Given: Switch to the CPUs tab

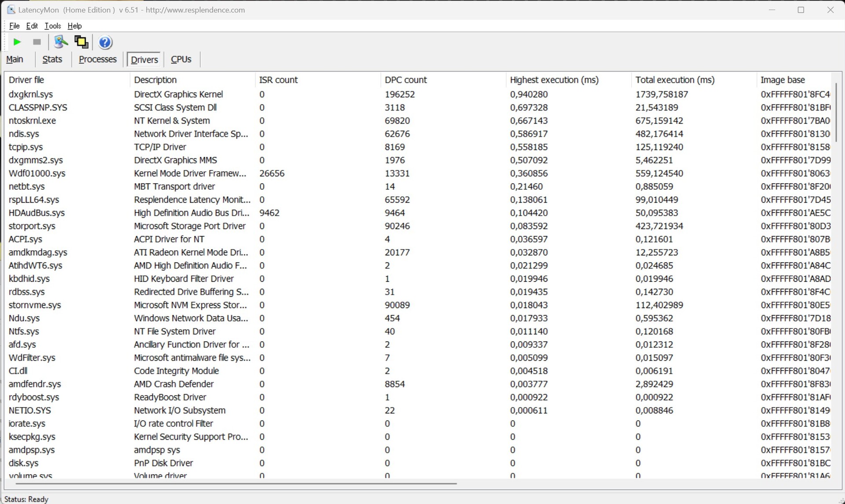Looking at the screenshot, I should click(181, 59).
